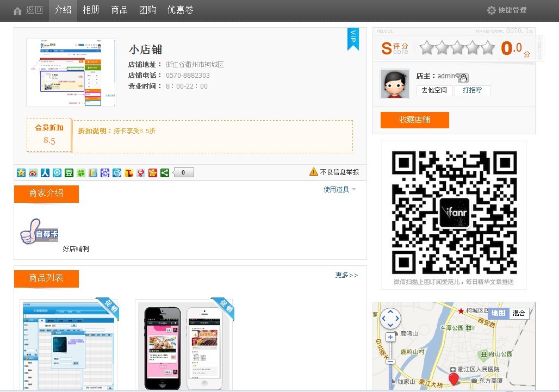
Task: Share to Douban via the 豆 icon
Action: pyautogui.click(x=69, y=173)
